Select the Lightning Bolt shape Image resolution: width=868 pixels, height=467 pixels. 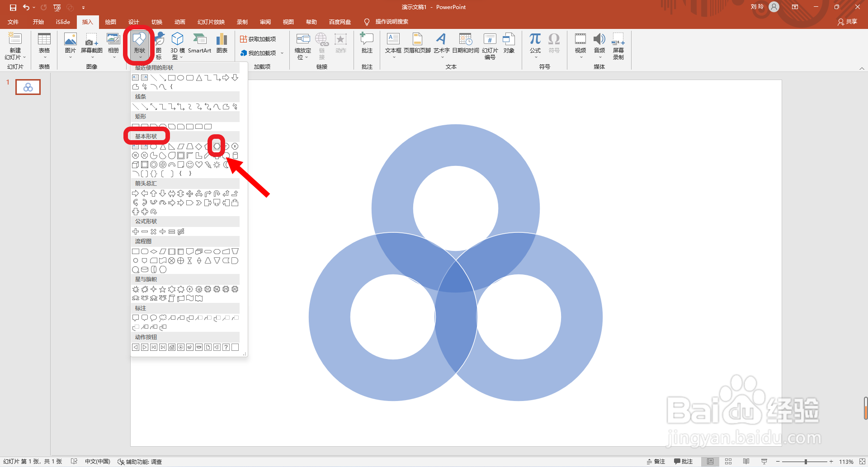point(208,165)
